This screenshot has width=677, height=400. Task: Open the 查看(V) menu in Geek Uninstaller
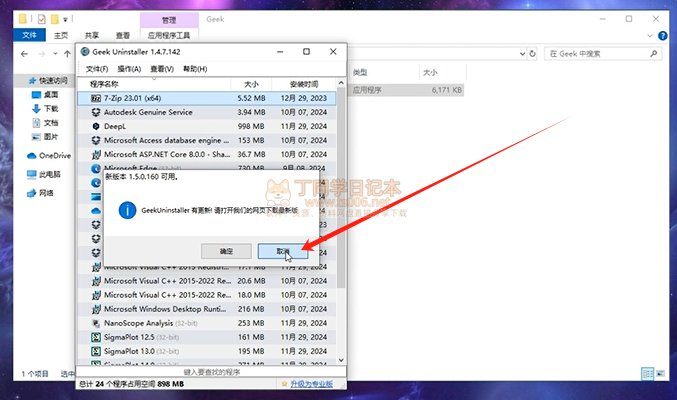(162, 69)
